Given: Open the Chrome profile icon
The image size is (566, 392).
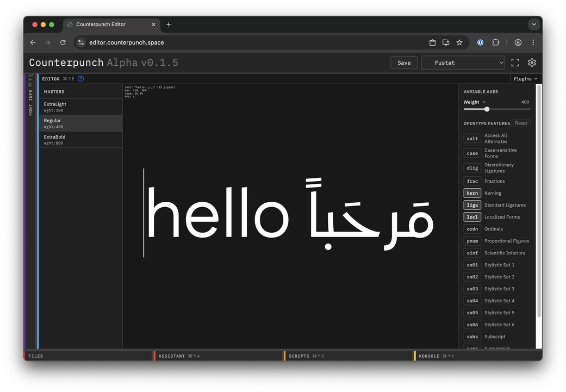Looking at the screenshot, I should point(518,42).
